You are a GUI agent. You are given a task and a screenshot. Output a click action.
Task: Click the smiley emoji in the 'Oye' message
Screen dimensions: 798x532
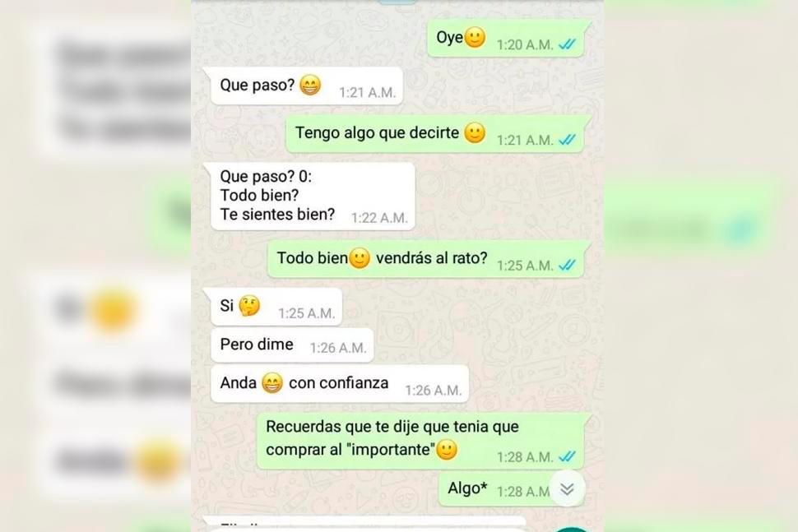[475, 37]
